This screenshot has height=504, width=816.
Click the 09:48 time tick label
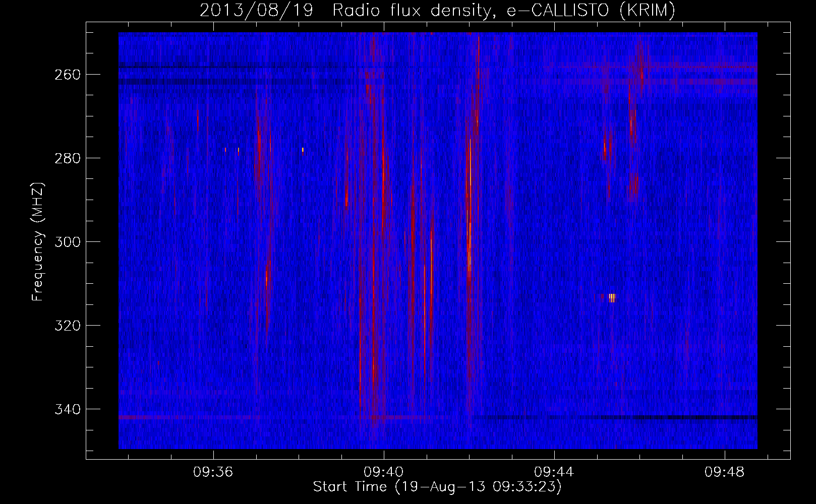pyautogui.click(x=725, y=472)
